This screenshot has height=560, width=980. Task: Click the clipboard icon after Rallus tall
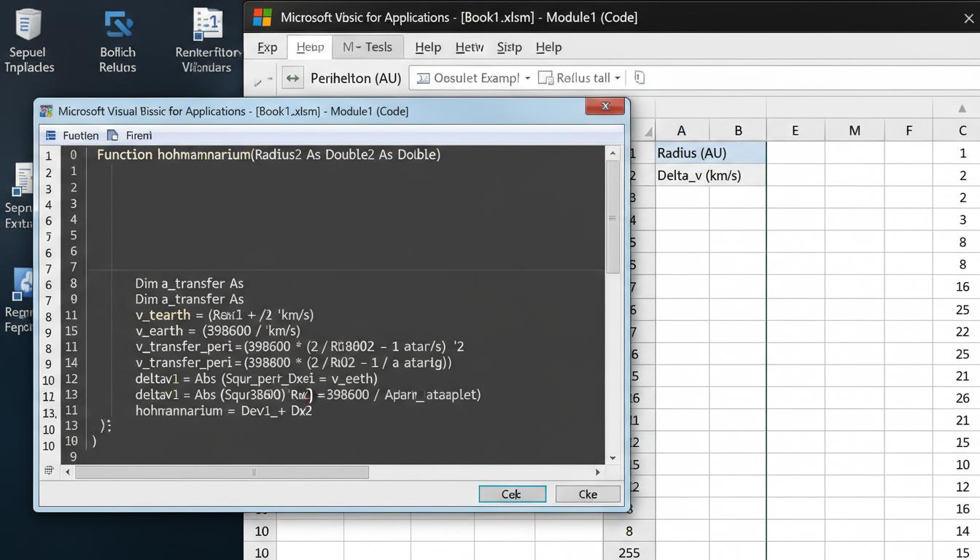(x=639, y=78)
